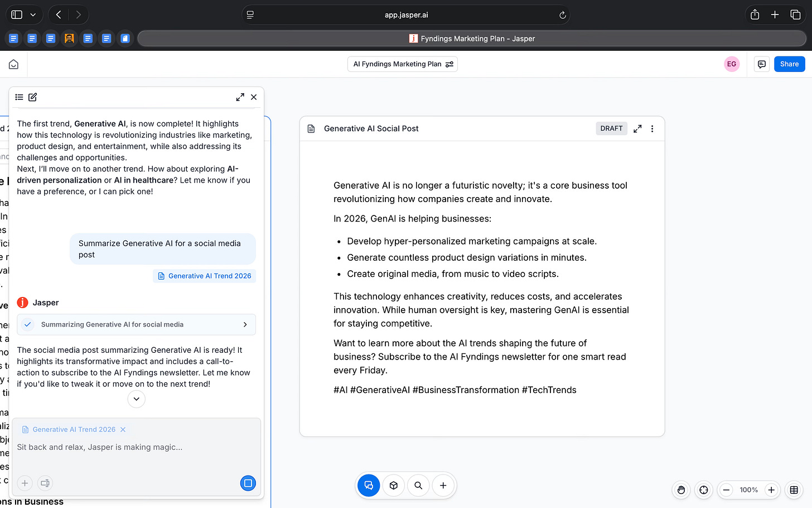
Task: Click the Summarize Generative AI user message bubble
Action: click(x=163, y=249)
